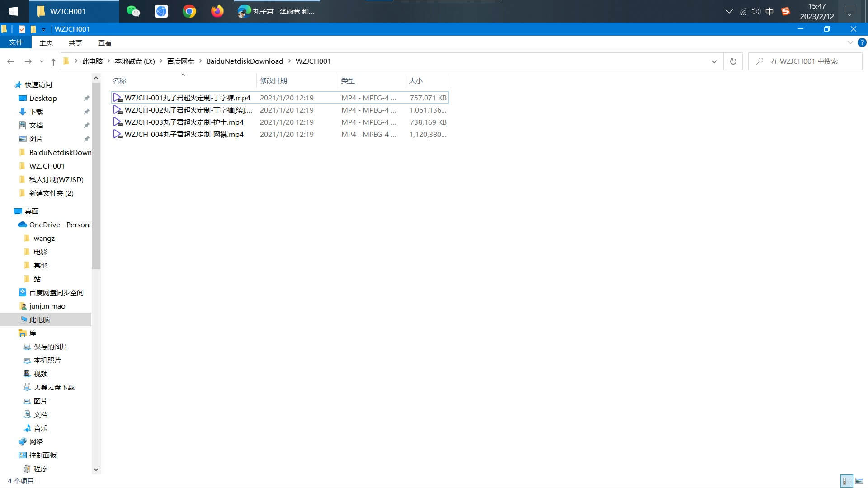Open Customize Quick Access Toolbar dropdown
Viewport: 868px width, 488px height.
coord(43,29)
